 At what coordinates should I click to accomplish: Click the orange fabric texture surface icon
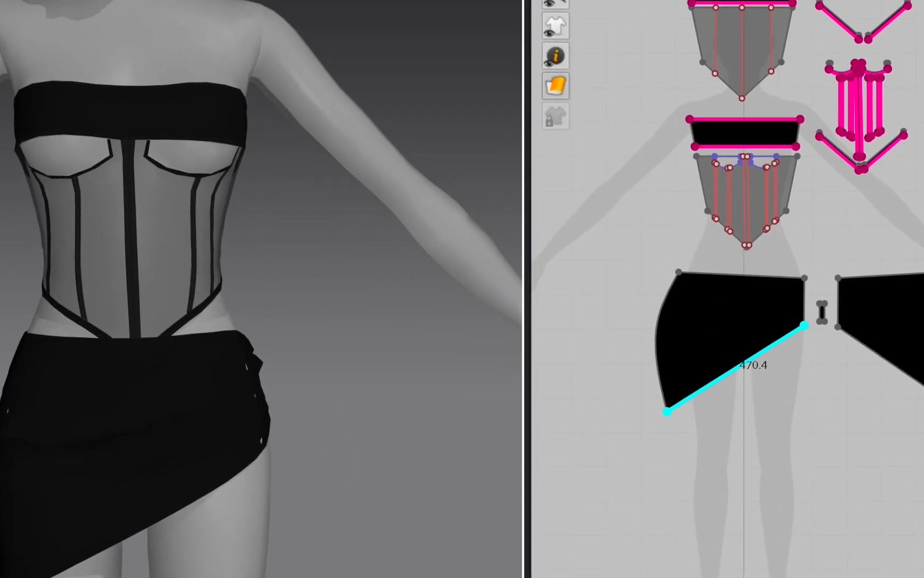pos(555,86)
